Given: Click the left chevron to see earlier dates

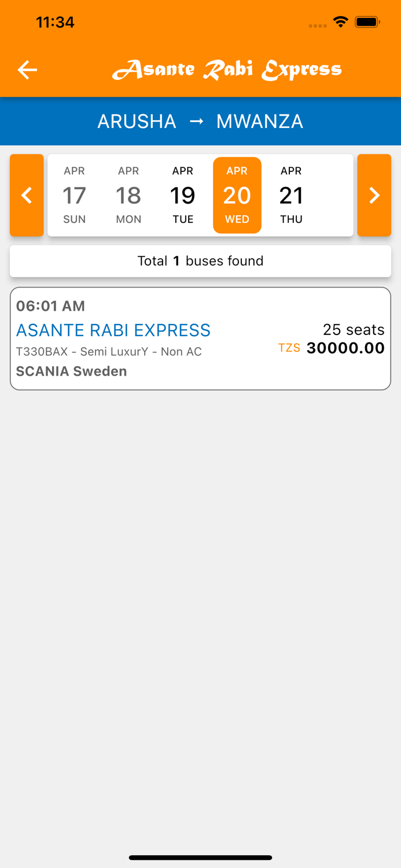Looking at the screenshot, I should coord(27,195).
